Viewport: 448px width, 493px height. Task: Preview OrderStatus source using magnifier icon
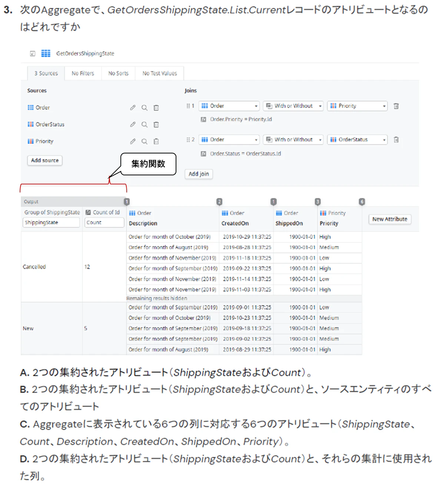tap(145, 125)
